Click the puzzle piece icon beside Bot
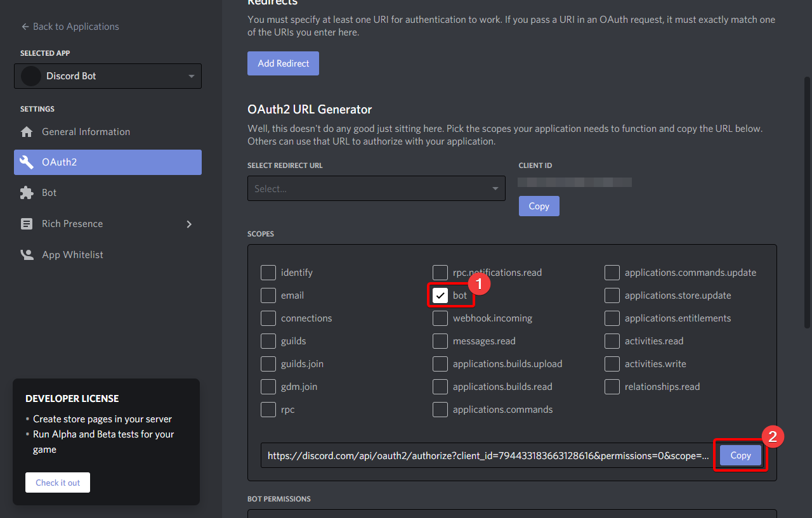 point(27,193)
